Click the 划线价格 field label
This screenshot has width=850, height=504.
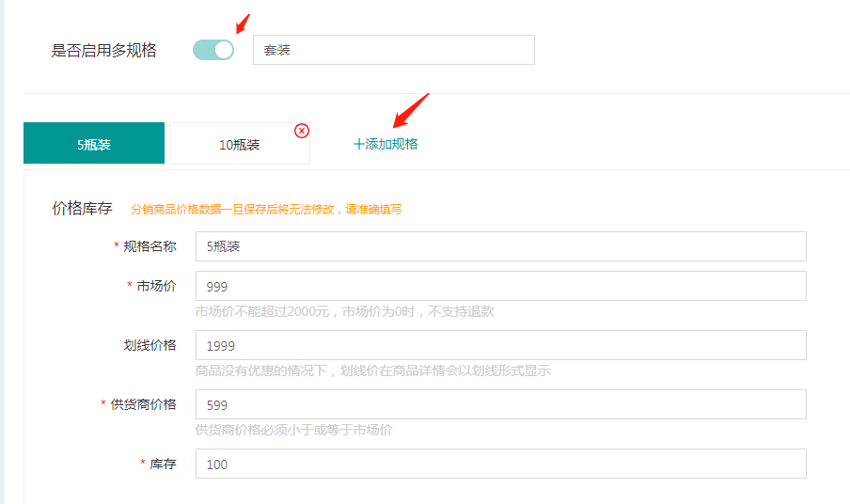tap(150, 345)
